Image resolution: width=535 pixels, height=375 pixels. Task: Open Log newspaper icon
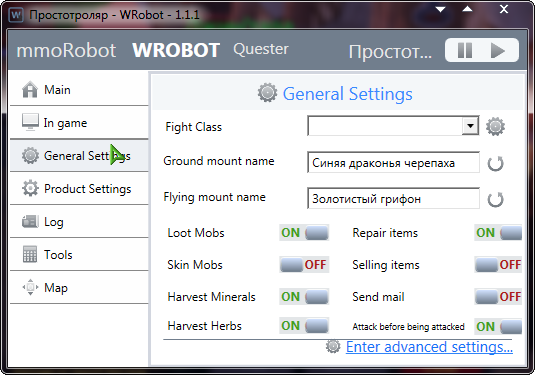click(30, 221)
